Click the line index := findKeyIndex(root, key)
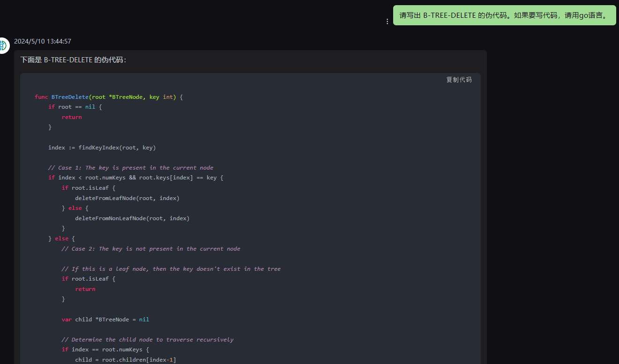 coord(102,148)
